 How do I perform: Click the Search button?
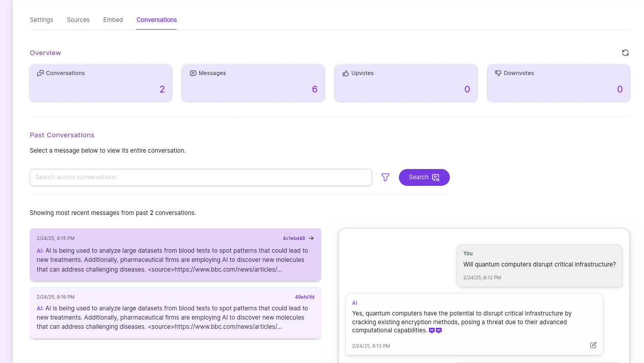[424, 177]
